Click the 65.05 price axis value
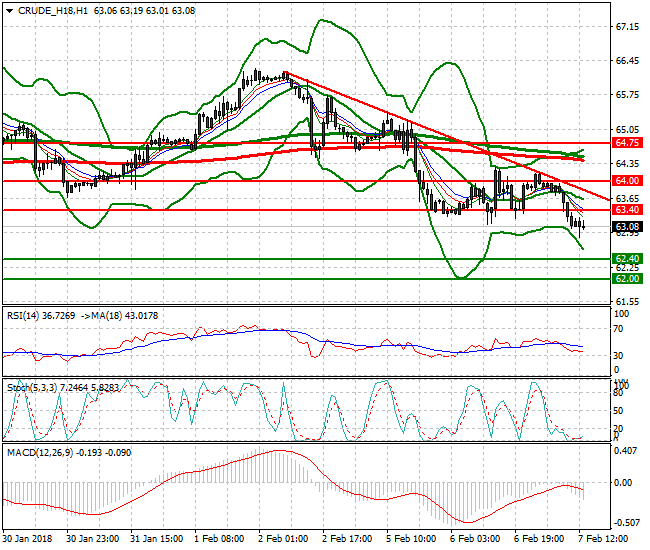Screen dimensions: 650x550 627,130
